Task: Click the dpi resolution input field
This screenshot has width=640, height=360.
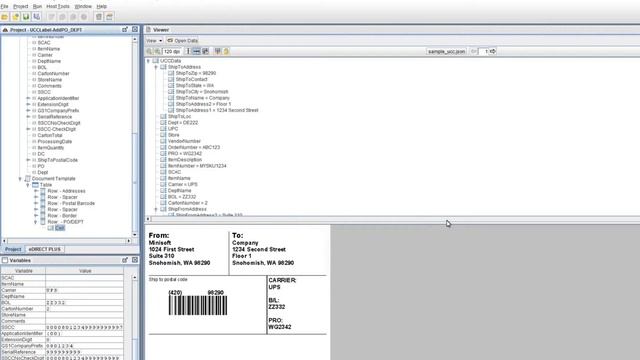Action: tap(172, 51)
